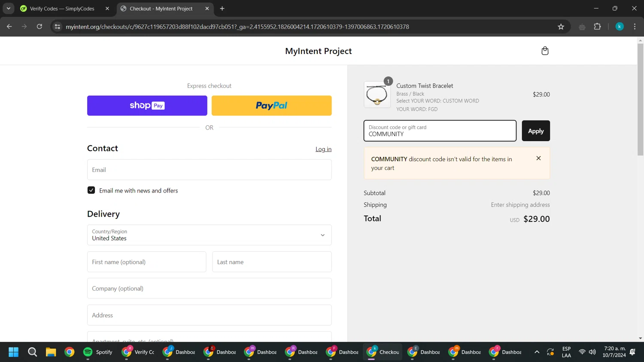This screenshot has width=644, height=362.
Task: Show hidden system tray icons
Action: pos(537,352)
